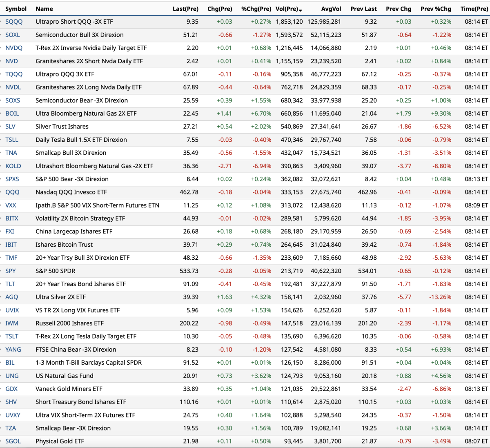
Task: Click the AvgVol column header
Action: (x=331, y=9)
